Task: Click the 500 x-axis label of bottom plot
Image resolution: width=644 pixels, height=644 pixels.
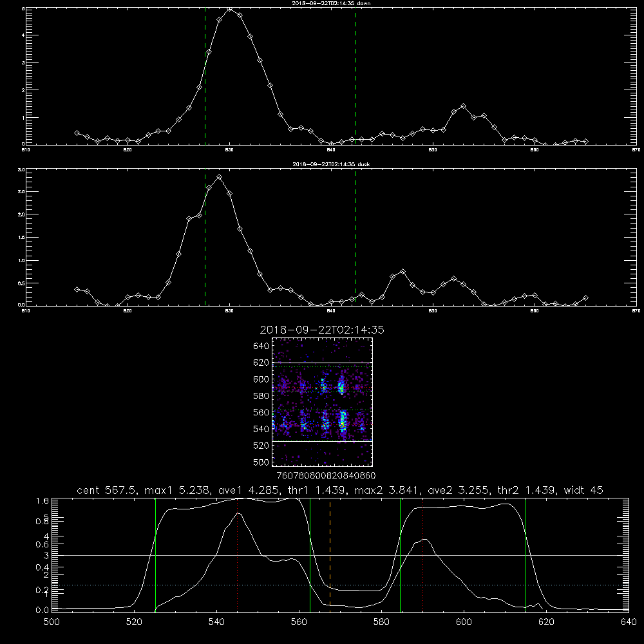Action: tap(52, 622)
